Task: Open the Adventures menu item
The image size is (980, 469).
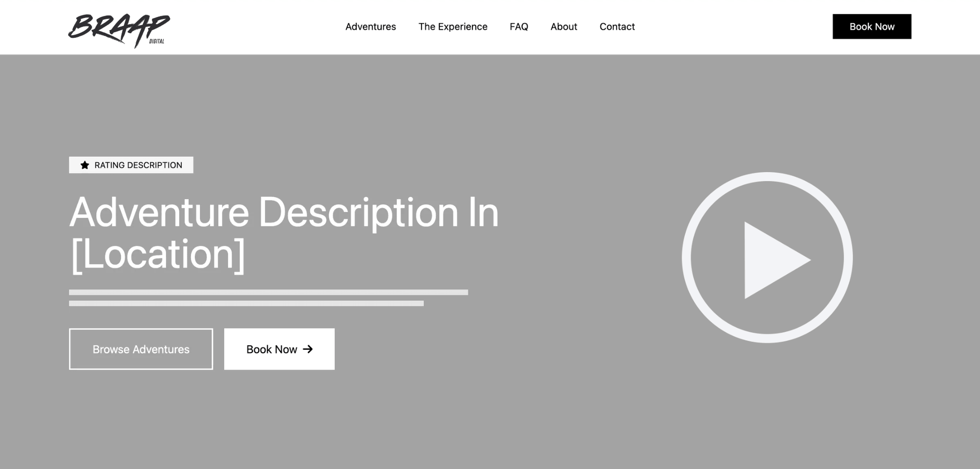Action: point(370,27)
